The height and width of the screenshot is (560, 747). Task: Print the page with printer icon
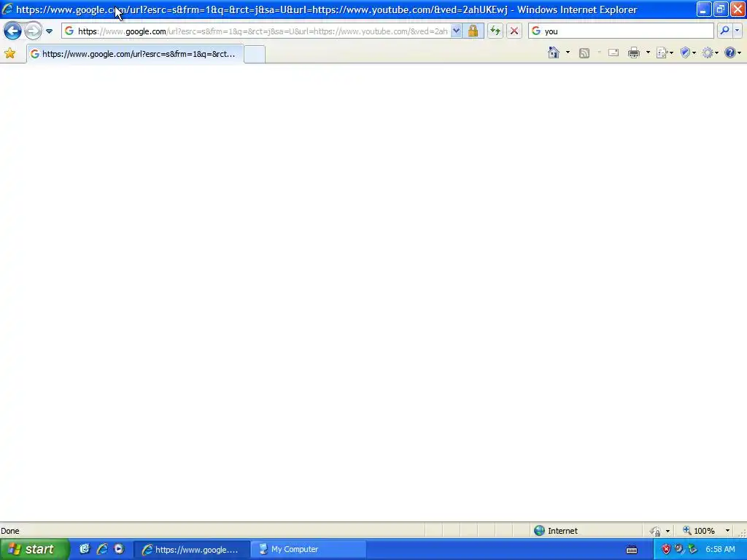634,52
